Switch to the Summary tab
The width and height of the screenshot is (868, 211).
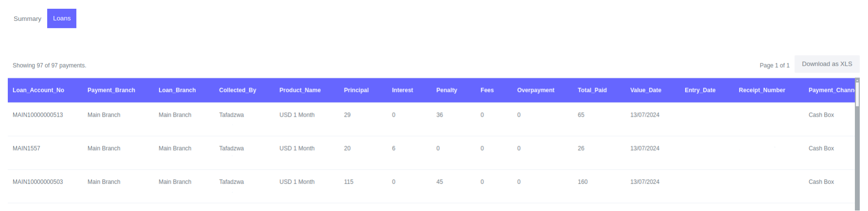tap(27, 18)
